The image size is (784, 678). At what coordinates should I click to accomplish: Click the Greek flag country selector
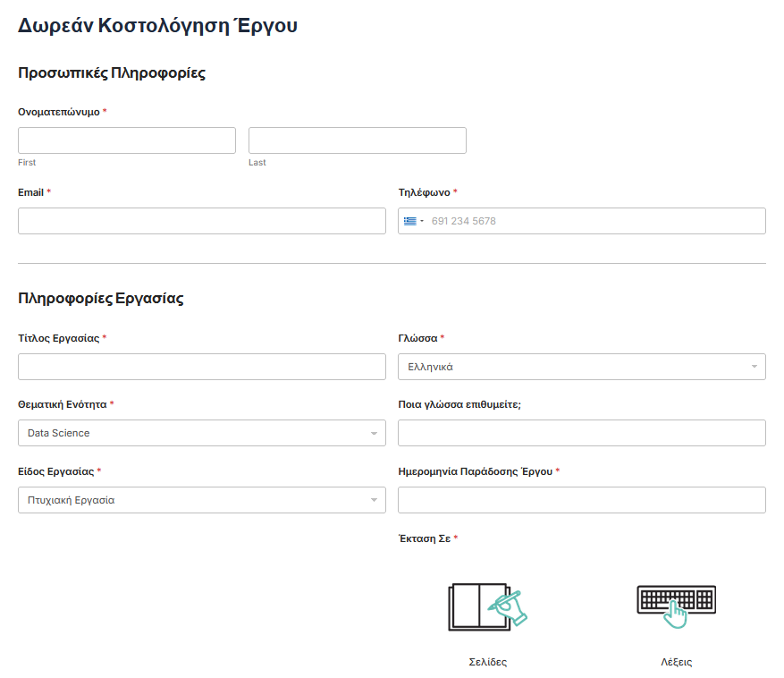pos(413,221)
